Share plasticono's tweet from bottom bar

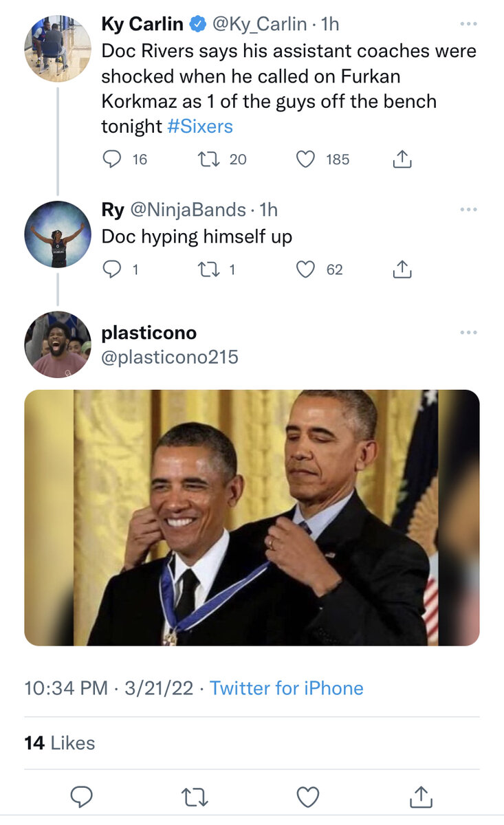420,796
